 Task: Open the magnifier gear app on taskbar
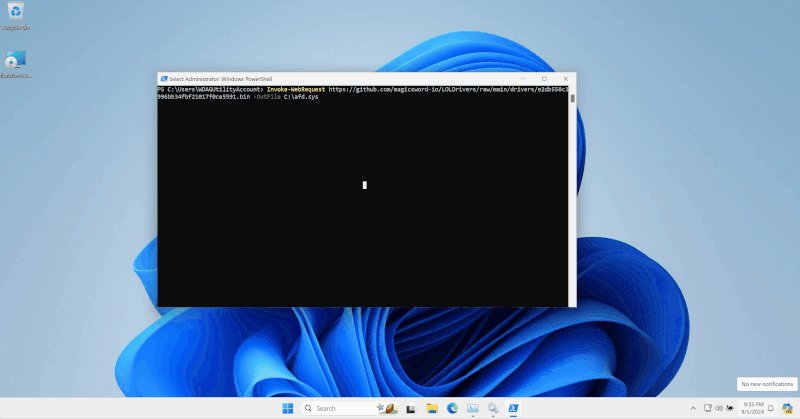tap(493, 408)
